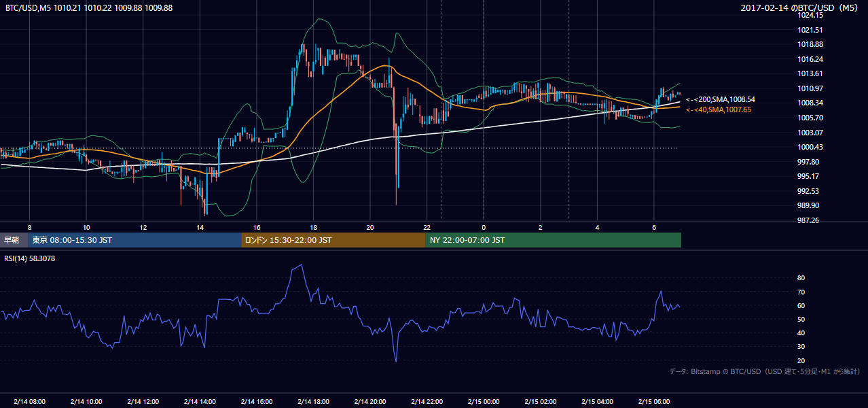868x408 pixels.
Task: Click the 2/14 16:00 date label
Action: tap(257, 401)
